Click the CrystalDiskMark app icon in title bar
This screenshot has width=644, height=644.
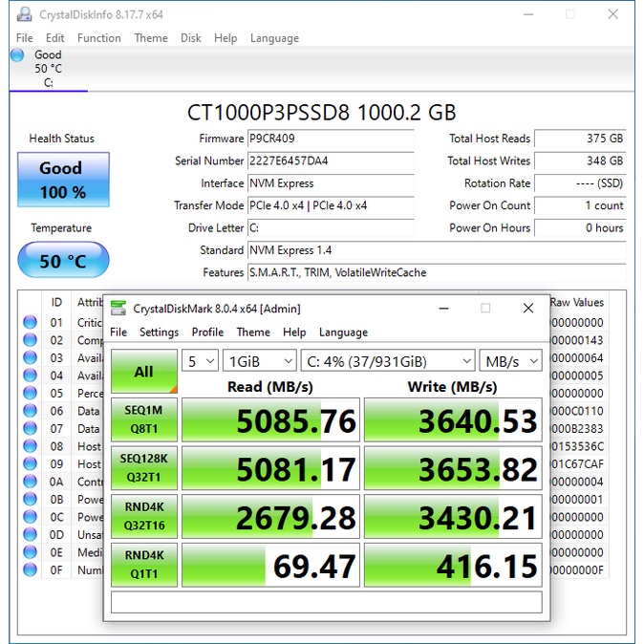[118, 308]
